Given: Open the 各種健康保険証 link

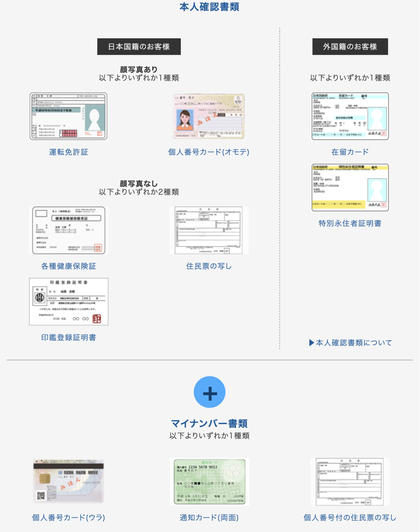Looking at the screenshot, I should coord(68,266).
